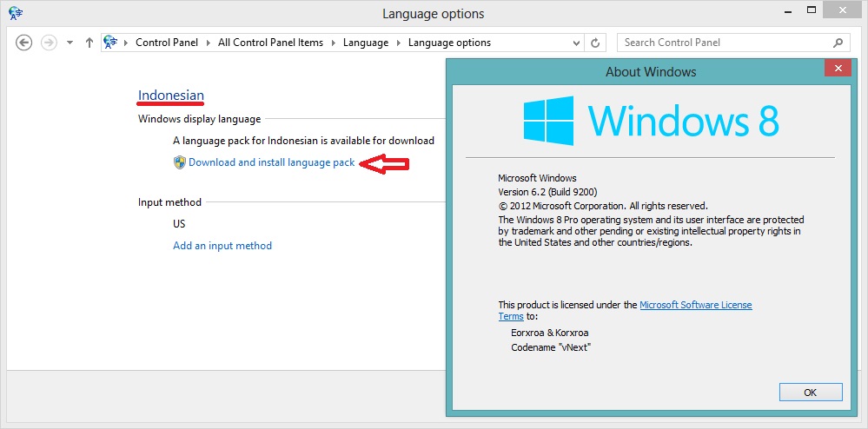Click the Microsoft Windows text line
The height and width of the screenshot is (429, 868).
(x=537, y=178)
